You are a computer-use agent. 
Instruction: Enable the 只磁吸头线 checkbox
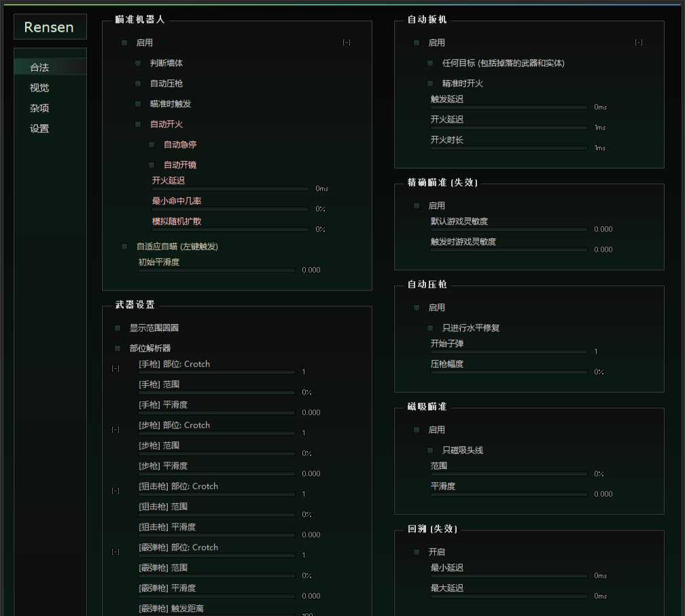point(430,450)
